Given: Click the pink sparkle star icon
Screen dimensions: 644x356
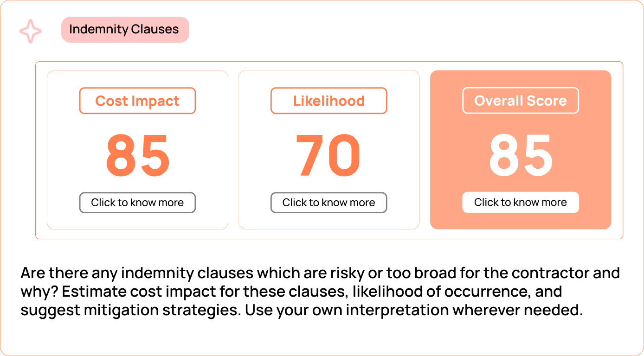Looking at the screenshot, I should tap(31, 31).
